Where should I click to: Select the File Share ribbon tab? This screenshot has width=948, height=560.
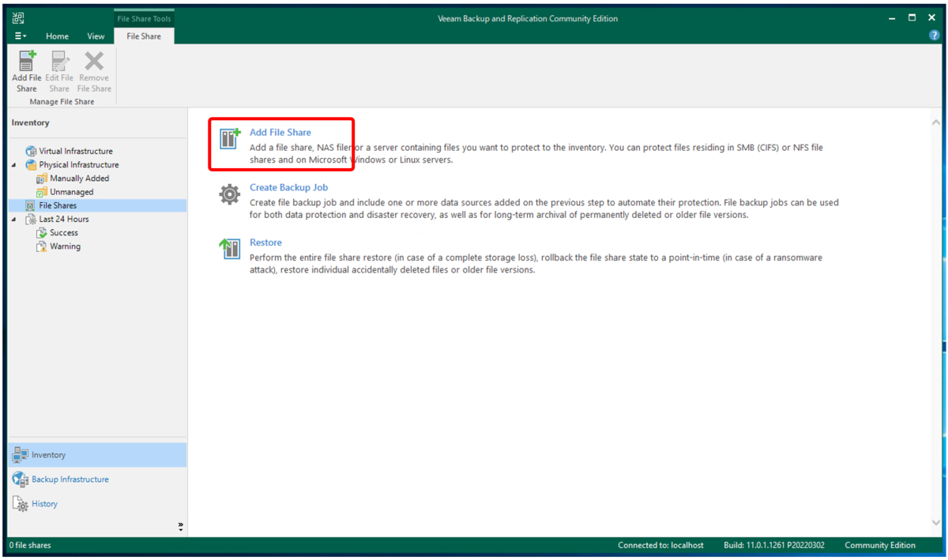(x=144, y=36)
